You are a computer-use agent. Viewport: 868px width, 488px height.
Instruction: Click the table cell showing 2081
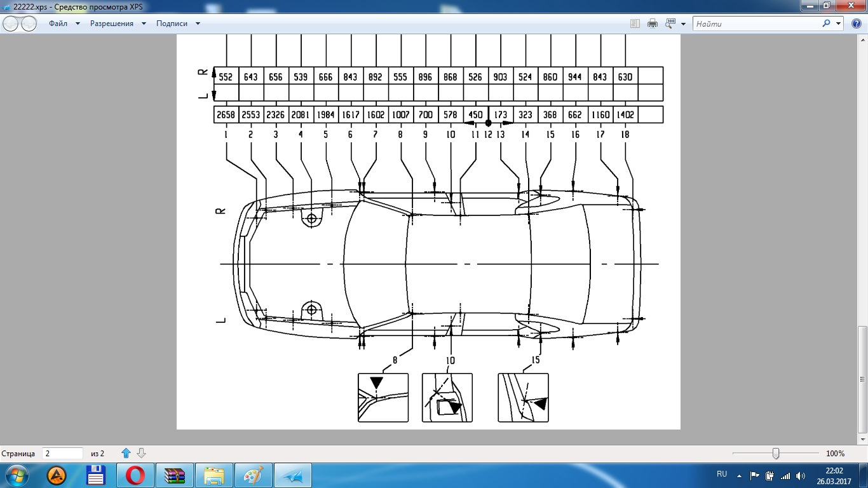pyautogui.click(x=301, y=115)
